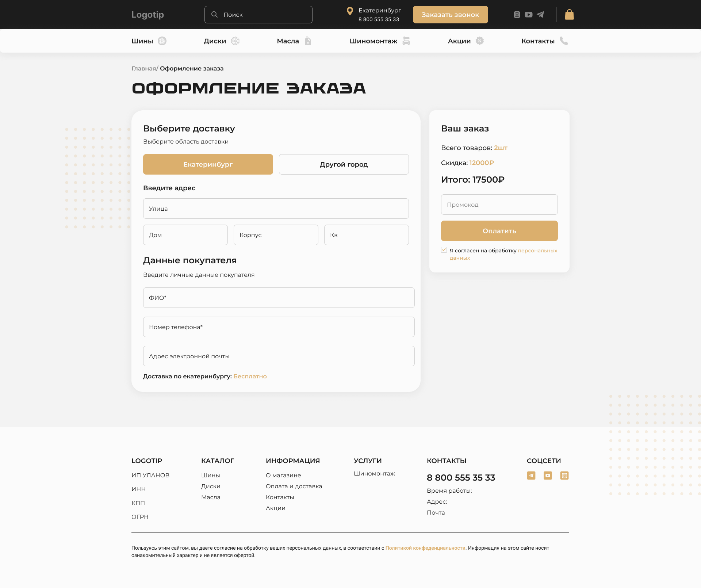The width and height of the screenshot is (701, 588).
Task: Click header phone number 8 800 555 35 33
Action: 379,19
